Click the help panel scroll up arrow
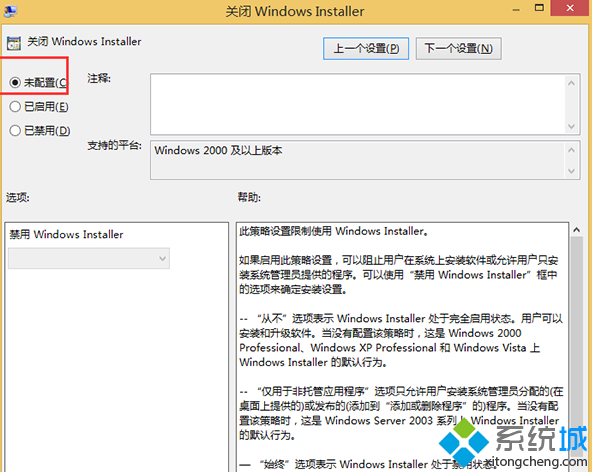 tap(576, 230)
